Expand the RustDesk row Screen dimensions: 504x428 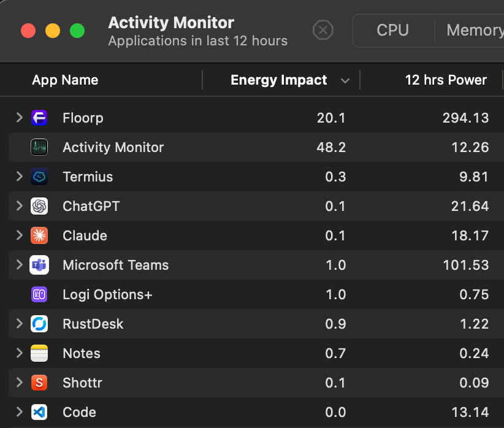pyautogui.click(x=19, y=324)
